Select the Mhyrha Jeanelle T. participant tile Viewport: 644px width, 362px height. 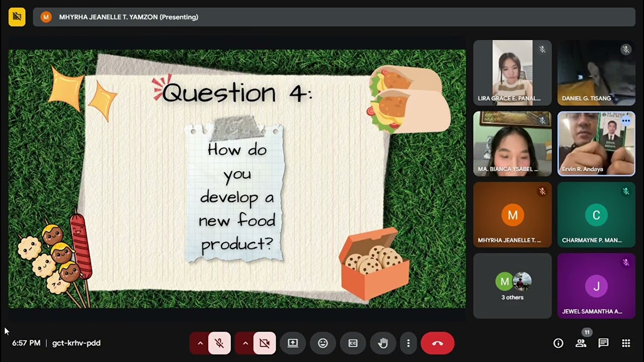[x=512, y=215]
